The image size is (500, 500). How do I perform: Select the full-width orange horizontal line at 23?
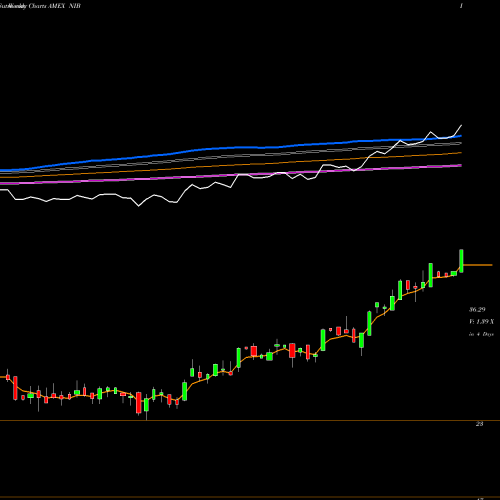coord(250,421)
